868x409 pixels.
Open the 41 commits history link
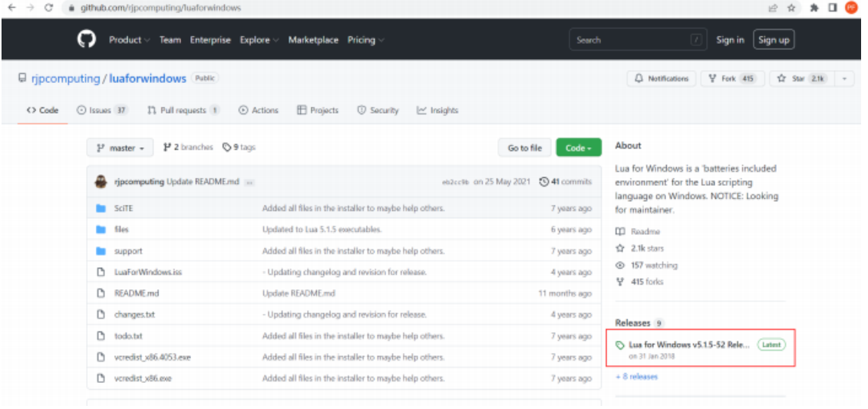pos(565,182)
